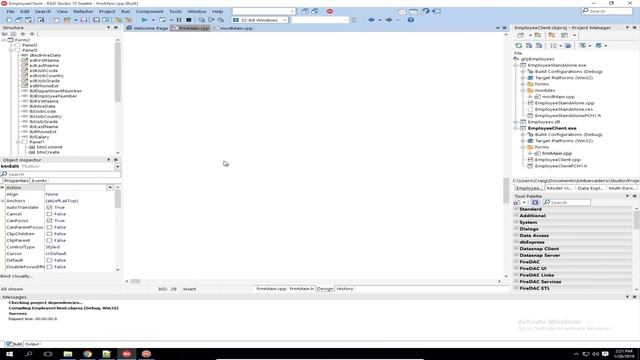Click the red round icon in top toolbar

pos(330,11)
